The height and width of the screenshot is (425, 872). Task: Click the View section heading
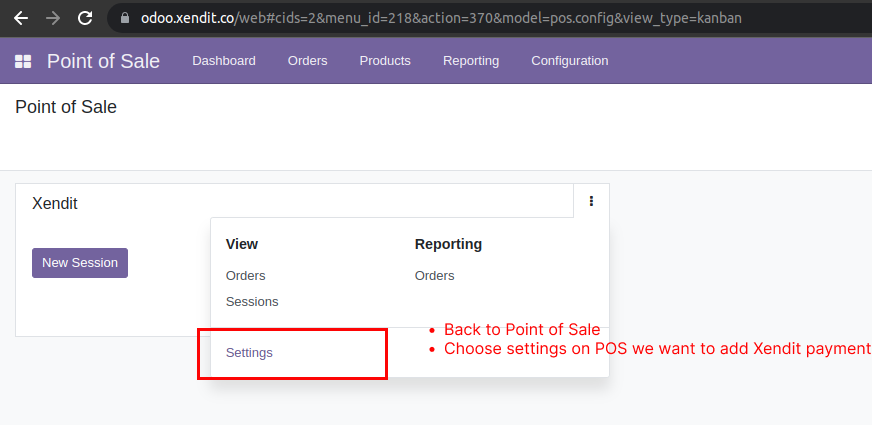(242, 244)
